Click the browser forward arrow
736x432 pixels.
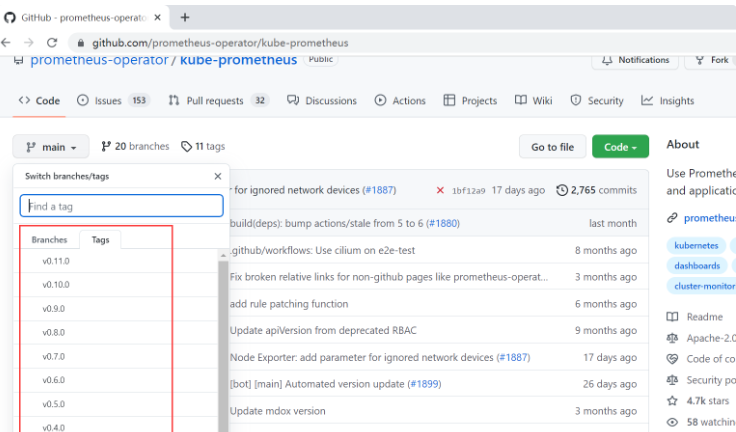(29, 43)
